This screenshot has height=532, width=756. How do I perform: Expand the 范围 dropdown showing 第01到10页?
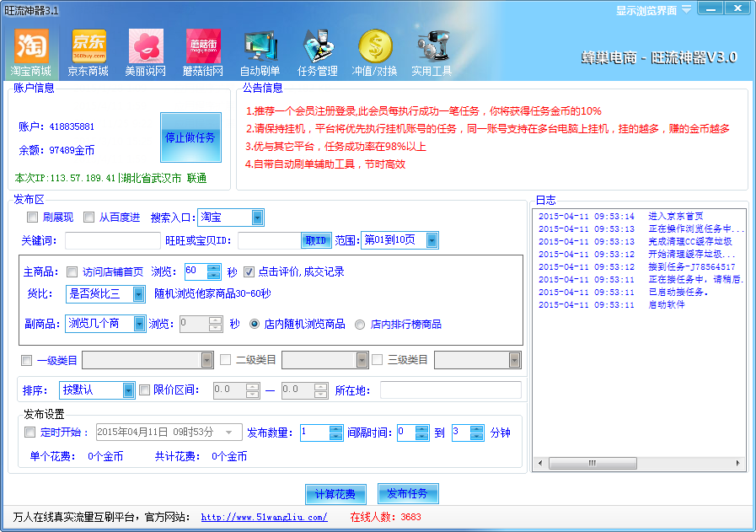click(432, 239)
